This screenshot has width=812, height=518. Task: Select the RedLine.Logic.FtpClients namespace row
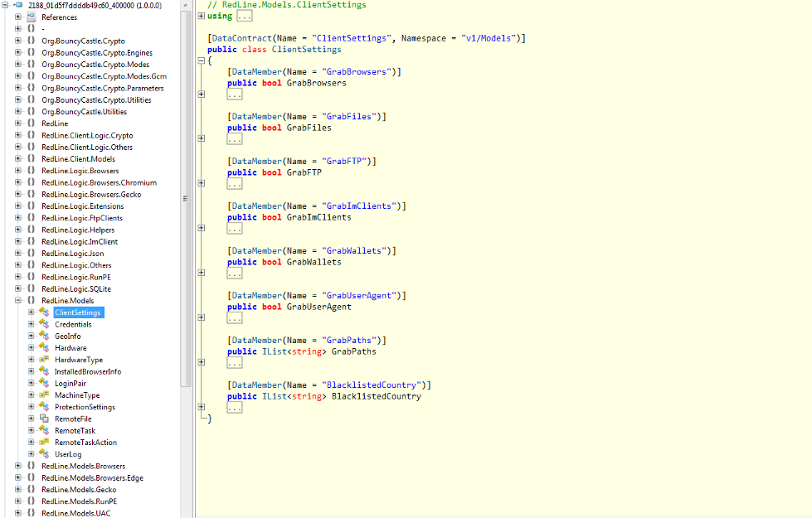(x=82, y=218)
